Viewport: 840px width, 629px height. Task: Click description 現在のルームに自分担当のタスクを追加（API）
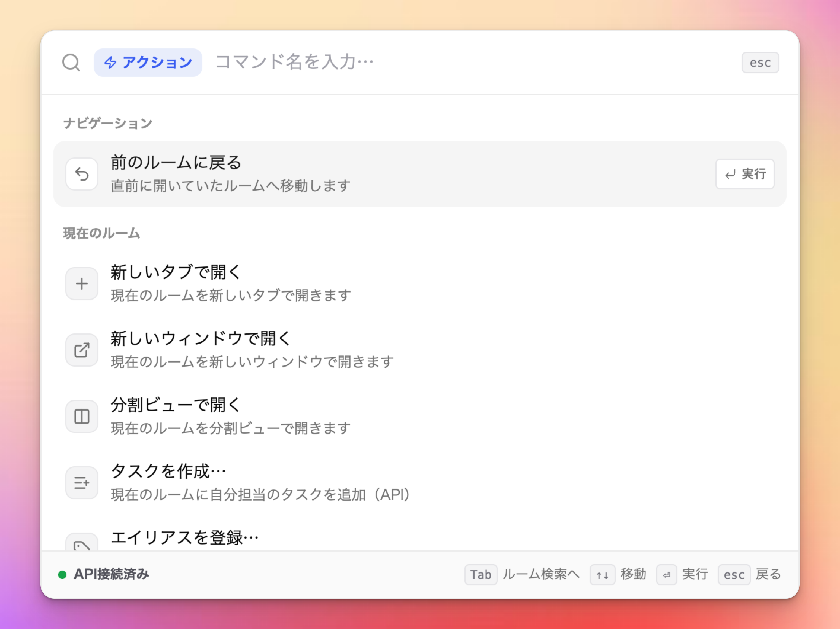tap(260, 495)
